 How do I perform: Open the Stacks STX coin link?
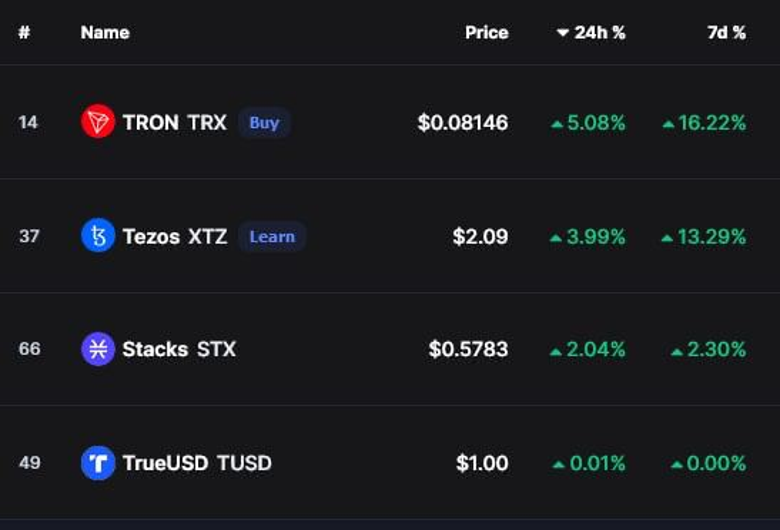(x=178, y=349)
